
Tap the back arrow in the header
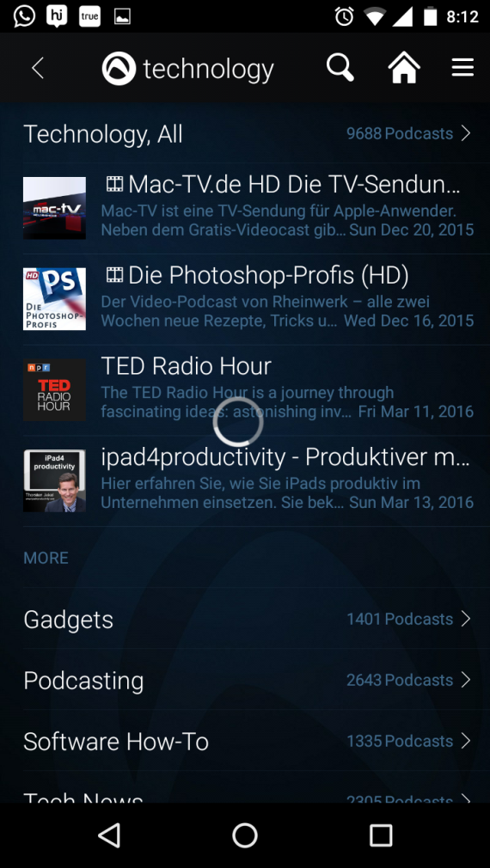(38, 68)
